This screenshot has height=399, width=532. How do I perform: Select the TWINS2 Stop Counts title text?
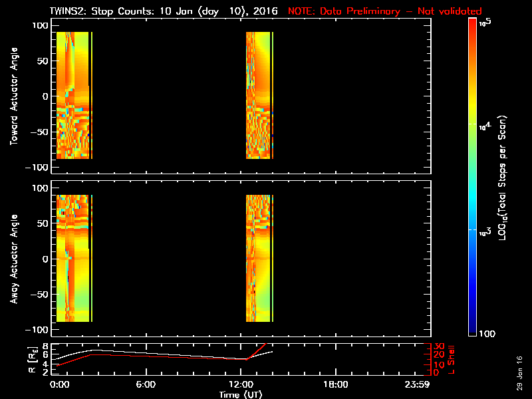click(164, 11)
